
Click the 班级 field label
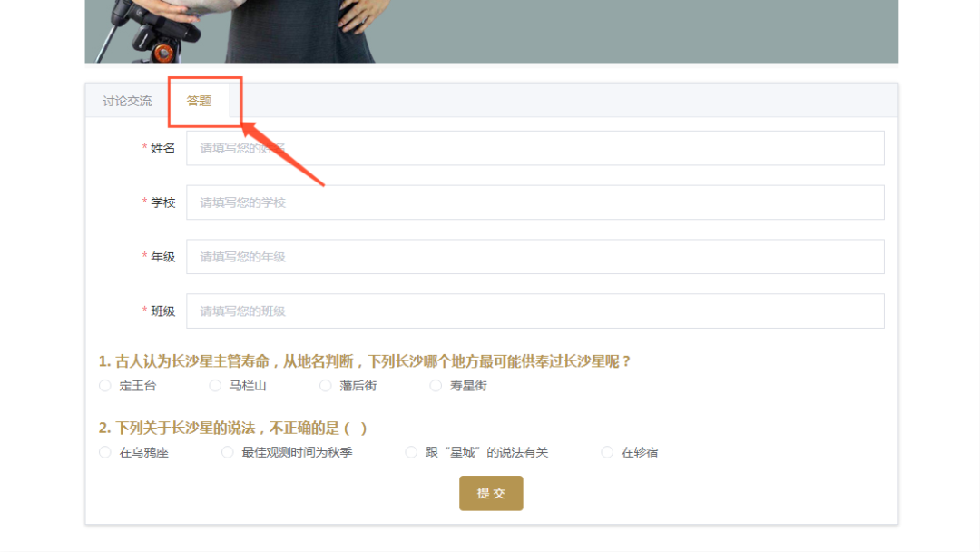(162, 311)
